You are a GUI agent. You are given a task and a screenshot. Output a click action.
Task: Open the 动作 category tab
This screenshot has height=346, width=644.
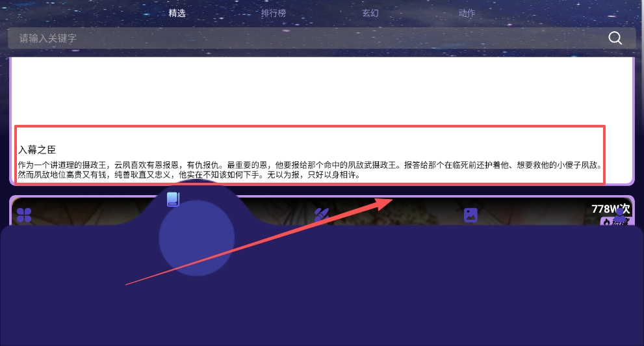[x=467, y=13]
